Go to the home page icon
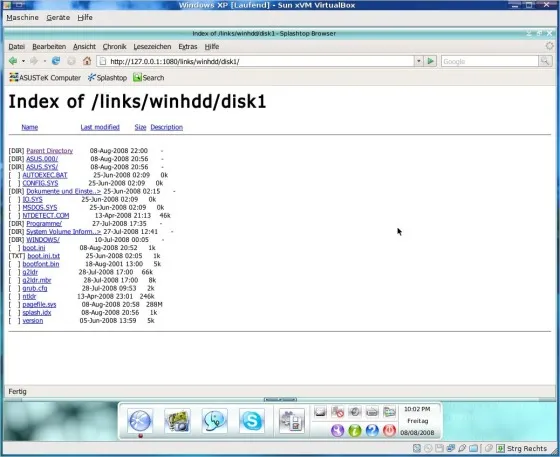The height and width of the screenshot is (457, 560). (87, 61)
